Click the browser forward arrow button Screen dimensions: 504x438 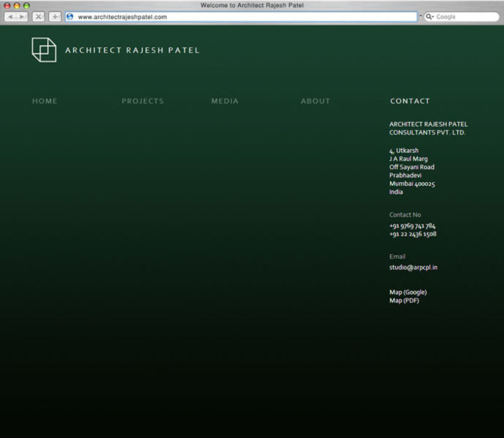click(22, 17)
